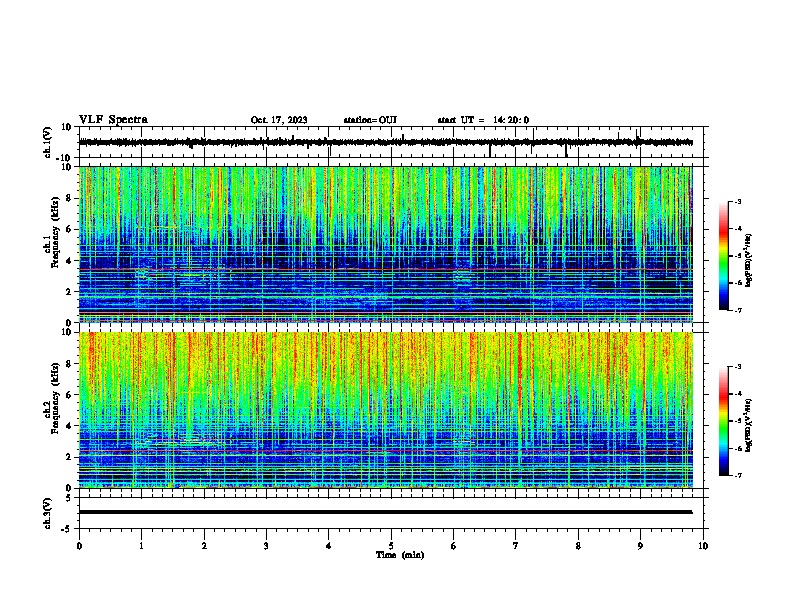This screenshot has height=612, width=792.
Task: Click the time axis tick label "5"
Action: pyautogui.click(x=391, y=546)
